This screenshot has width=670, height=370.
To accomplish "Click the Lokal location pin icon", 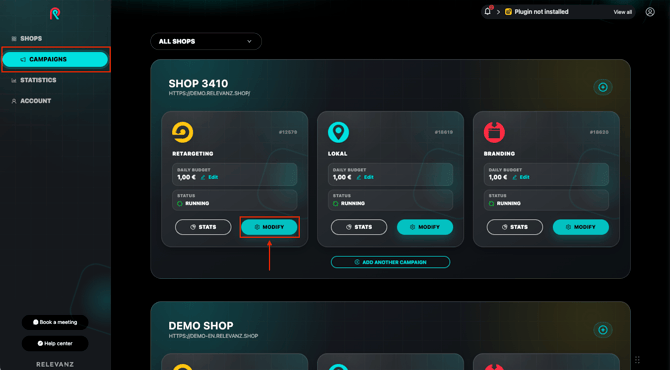I will click(338, 132).
